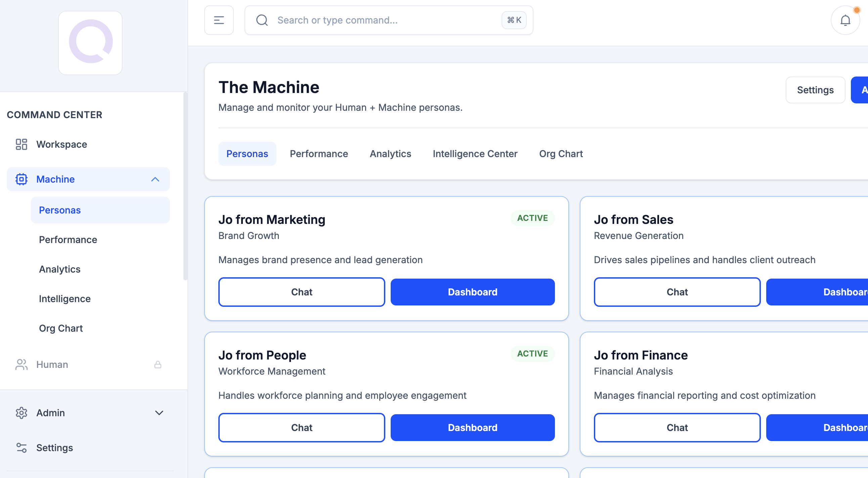868x478 pixels.
Task: Click the Settings button in page header
Action: click(815, 90)
